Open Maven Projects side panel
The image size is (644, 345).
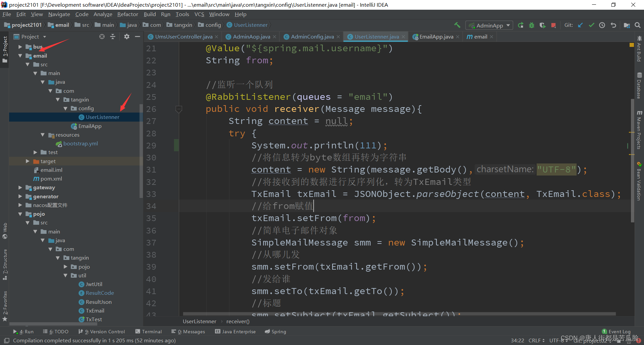click(x=639, y=130)
